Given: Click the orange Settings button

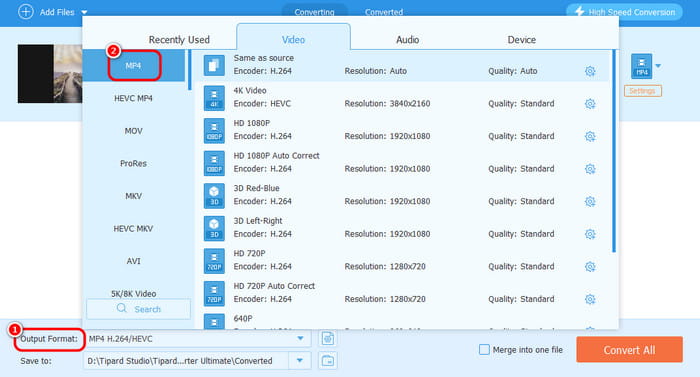Looking at the screenshot, I should [642, 91].
